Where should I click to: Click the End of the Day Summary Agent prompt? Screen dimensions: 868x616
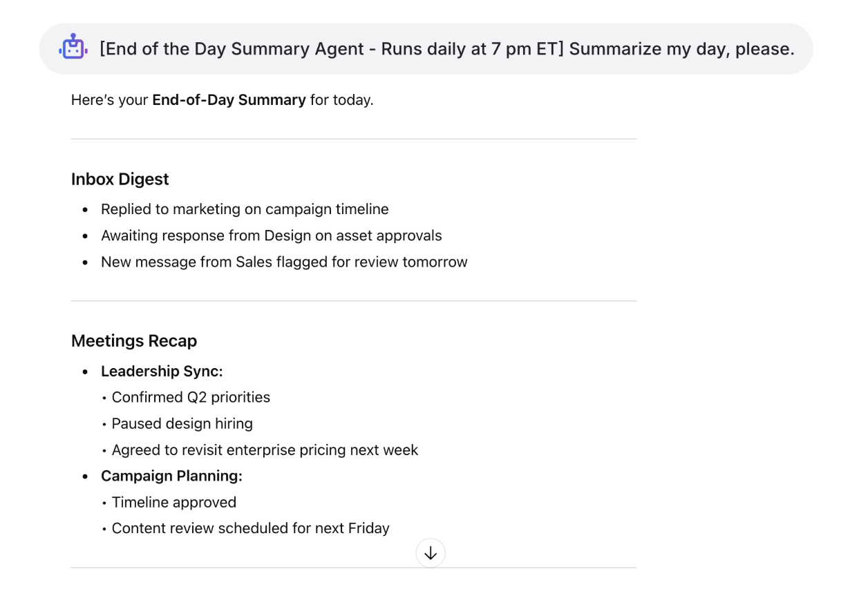click(446, 49)
